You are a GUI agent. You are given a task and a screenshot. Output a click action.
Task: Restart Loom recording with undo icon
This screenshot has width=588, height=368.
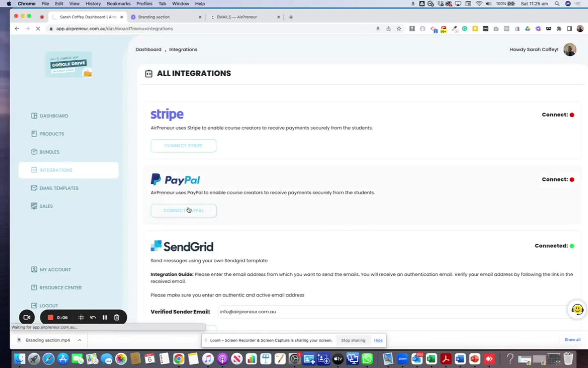93,318
